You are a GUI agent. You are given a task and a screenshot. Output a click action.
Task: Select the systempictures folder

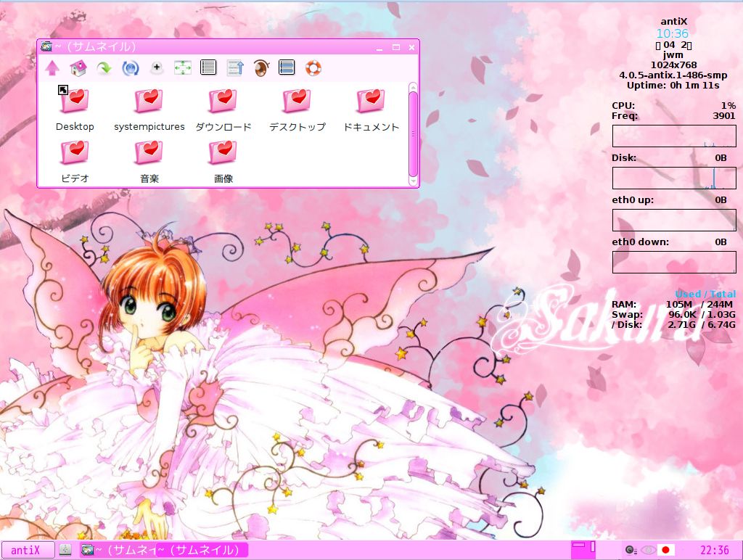coord(149,102)
